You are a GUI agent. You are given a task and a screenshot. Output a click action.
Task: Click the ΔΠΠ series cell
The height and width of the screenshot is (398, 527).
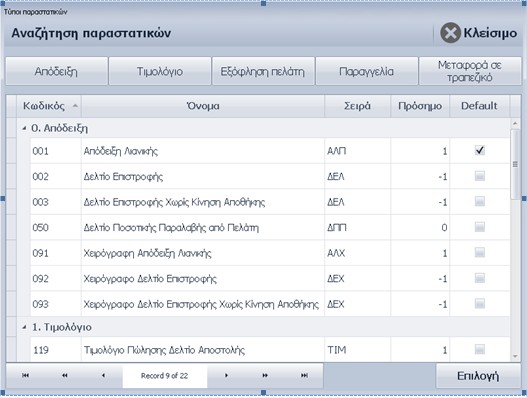[358, 228]
